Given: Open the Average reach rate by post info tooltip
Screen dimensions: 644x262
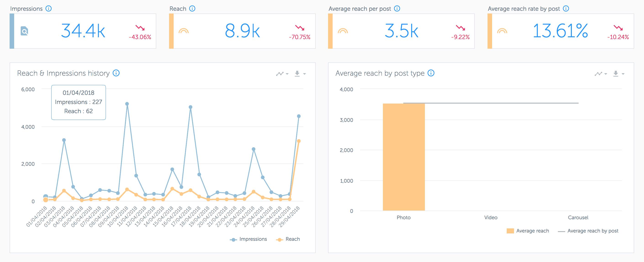Looking at the screenshot, I should tap(566, 8).
